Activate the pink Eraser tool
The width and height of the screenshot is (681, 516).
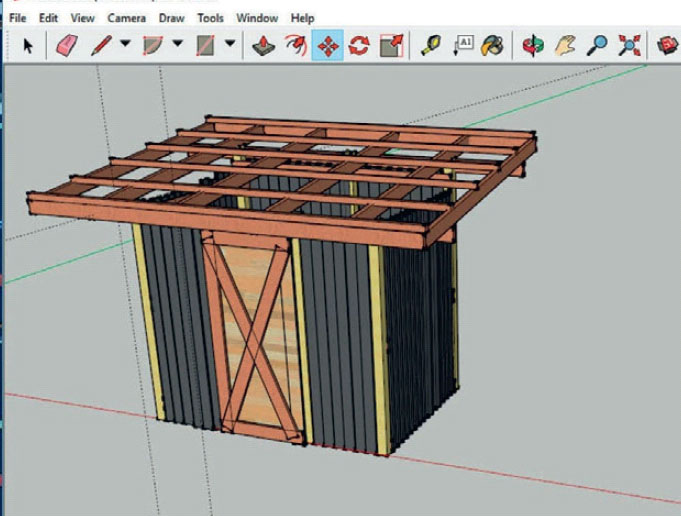(66, 45)
